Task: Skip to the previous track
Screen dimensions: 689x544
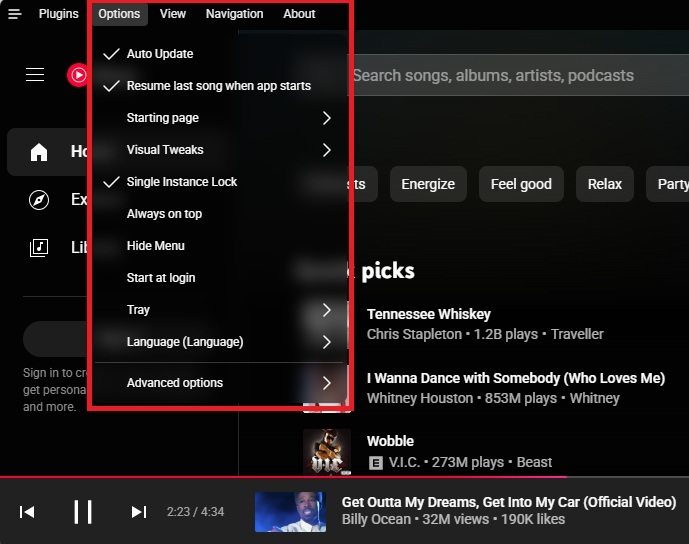Action: point(27,512)
